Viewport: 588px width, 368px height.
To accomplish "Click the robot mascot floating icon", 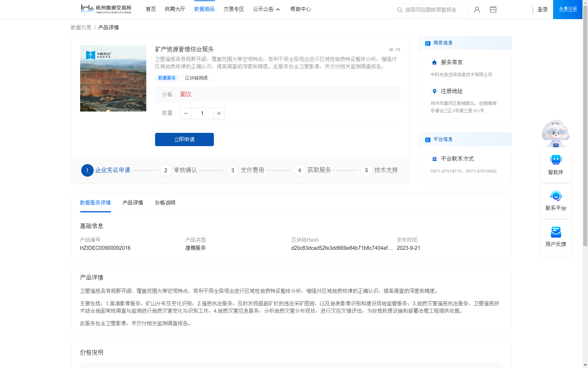I will coord(556,134).
